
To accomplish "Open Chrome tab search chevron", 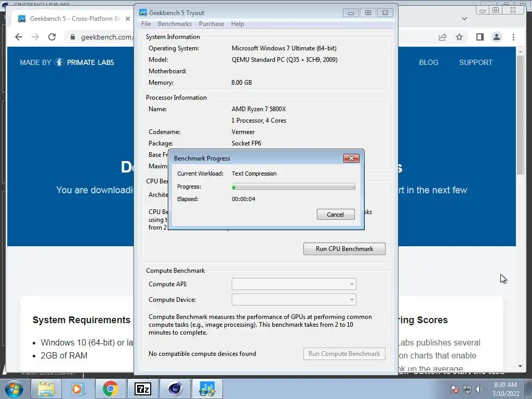I will [x=464, y=19].
